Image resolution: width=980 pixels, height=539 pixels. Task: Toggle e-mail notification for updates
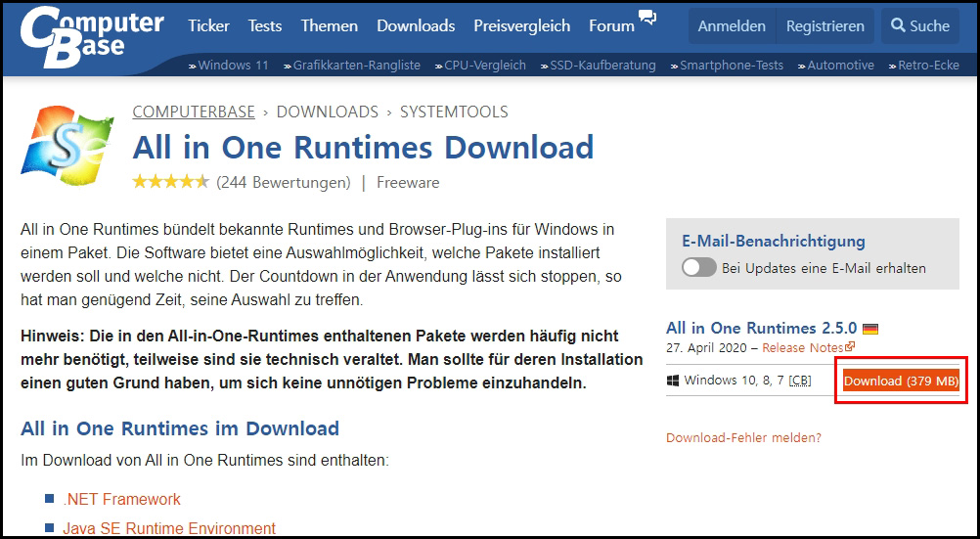click(698, 268)
